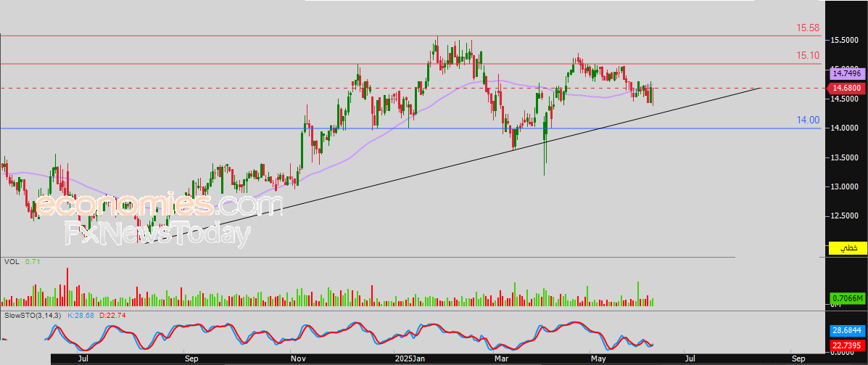
Task: Click the Nov label on time axis
Action: [298, 359]
